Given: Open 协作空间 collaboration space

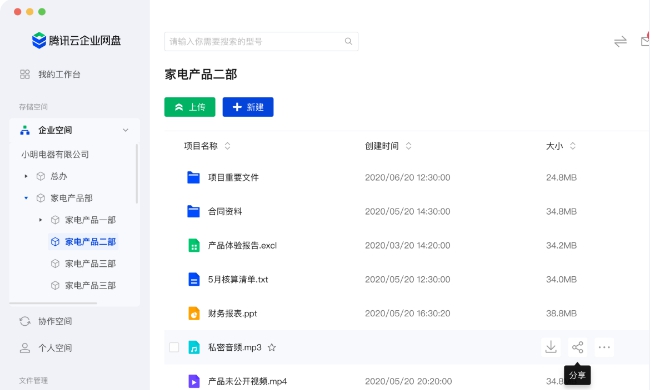Looking at the screenshot, I should coord(55,321).
